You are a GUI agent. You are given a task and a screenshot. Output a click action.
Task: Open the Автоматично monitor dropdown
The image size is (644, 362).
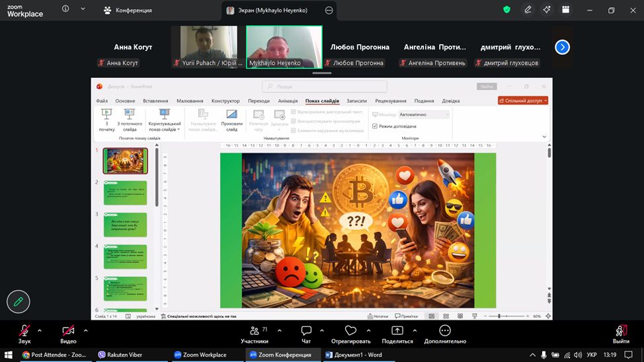point(424,114)
